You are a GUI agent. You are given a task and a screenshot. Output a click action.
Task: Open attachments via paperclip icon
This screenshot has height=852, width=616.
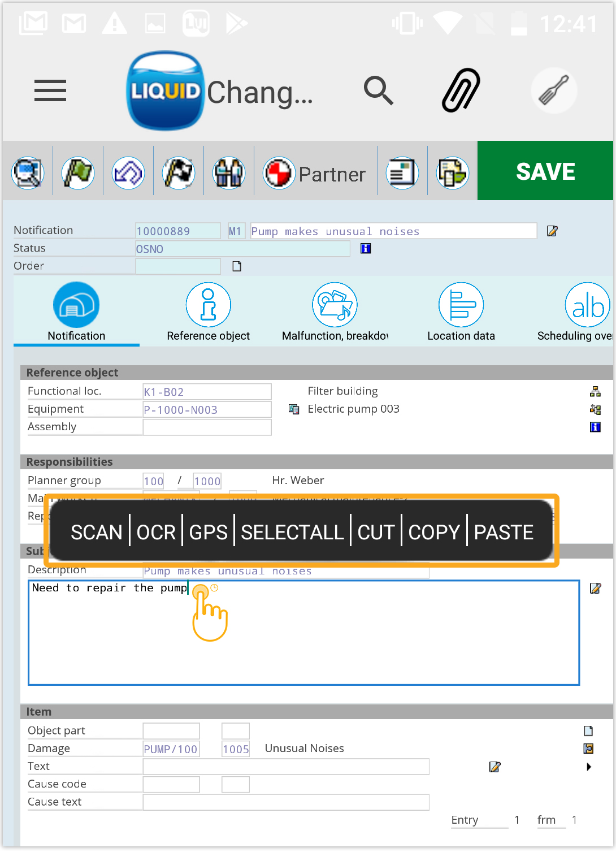461,90
